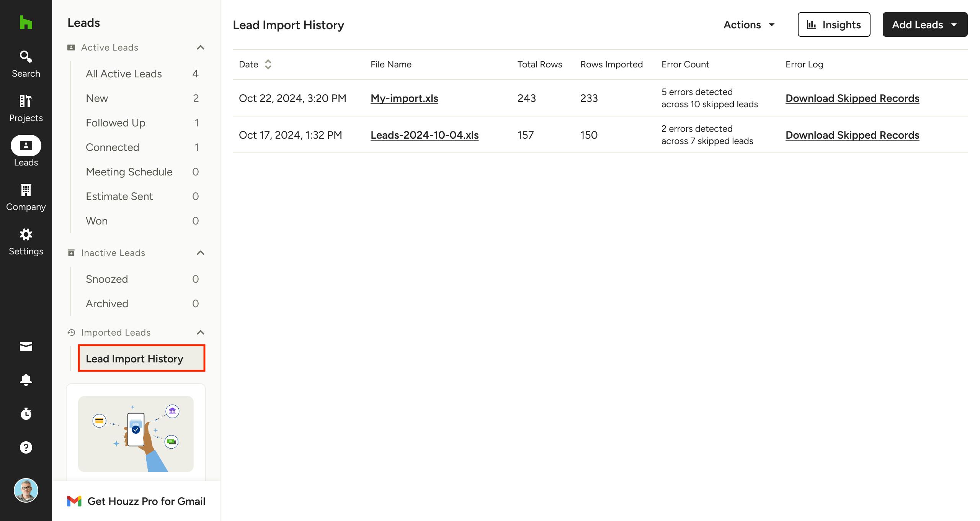
Task: Open the My-import.xls file link
Action: (x=404, y=98)
